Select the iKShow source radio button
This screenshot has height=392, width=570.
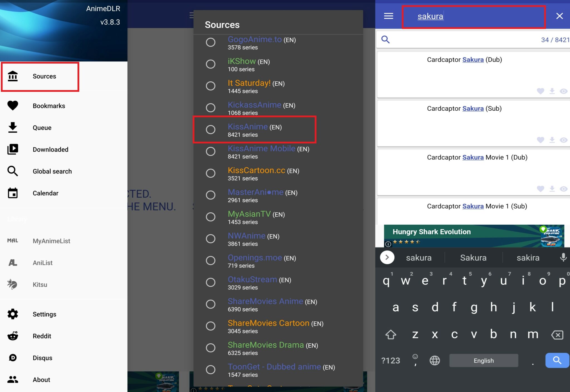pyautogui.click(x=211, y=64)
